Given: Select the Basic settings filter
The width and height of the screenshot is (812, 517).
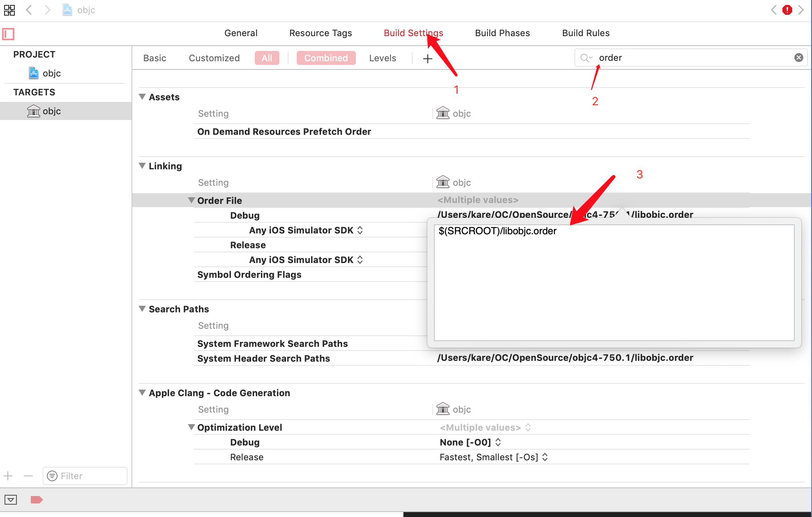Looking at the screenshot, I should click(x=155, y=58).
